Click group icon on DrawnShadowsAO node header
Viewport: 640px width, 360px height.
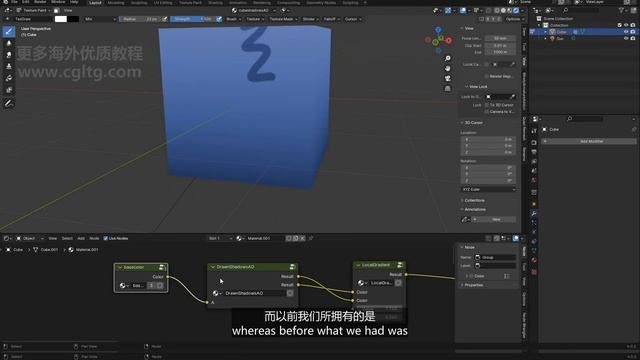point(292,267)
